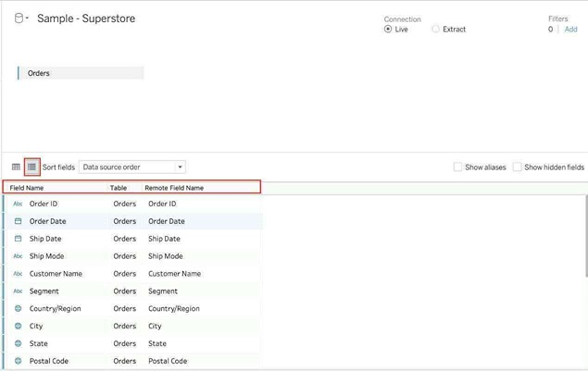Select the Live connection option

coord(388,30)
